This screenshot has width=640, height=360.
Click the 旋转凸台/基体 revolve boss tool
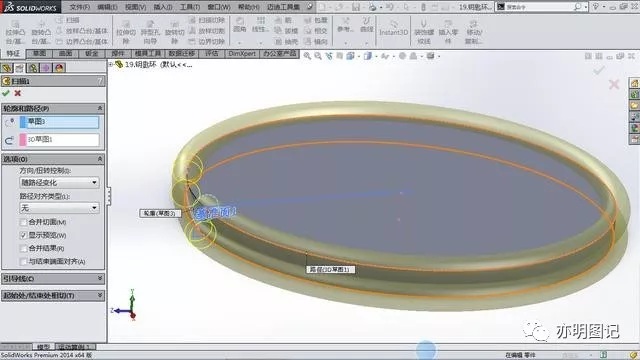click(x=41, y=31)
